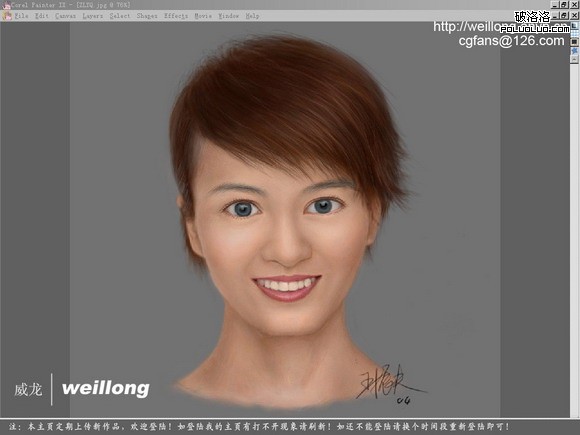Open the Movie menu
The width and height of the screenshot is (580, 435).
[203, 16]
